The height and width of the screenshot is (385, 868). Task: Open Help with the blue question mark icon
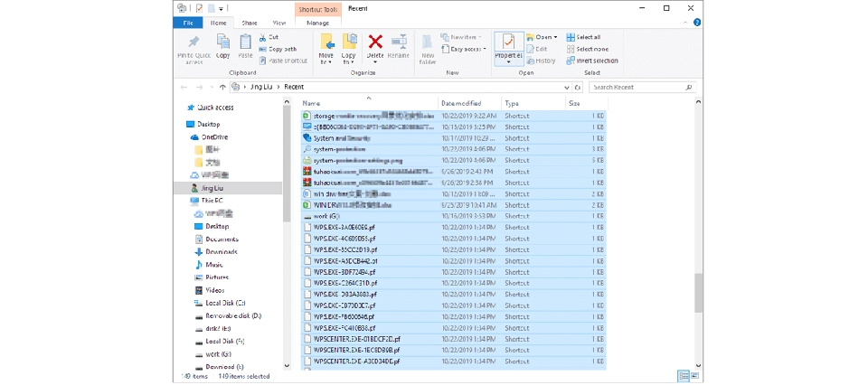click(697, 23)
